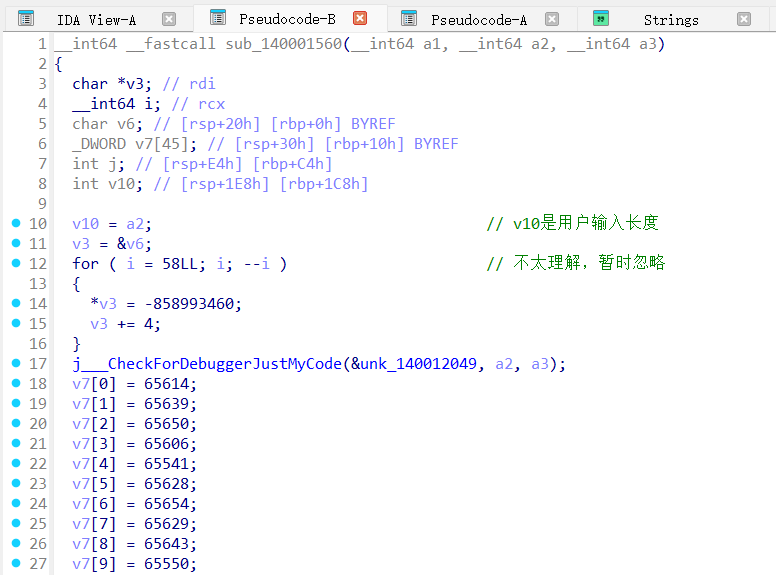The height and width of the screenshot is (575, 776).
Task: Toggle breakpoint dot on line 15
Action: click(16, 323)
